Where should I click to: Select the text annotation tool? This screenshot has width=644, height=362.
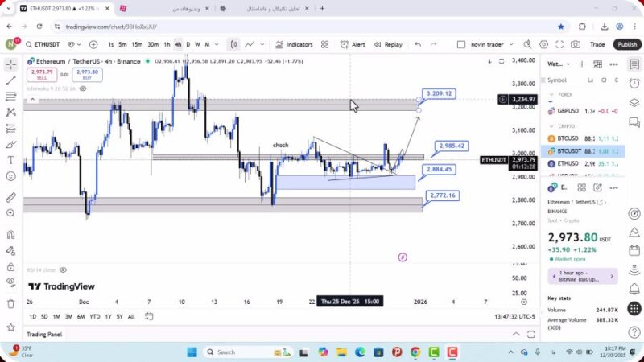click(11, 159)
